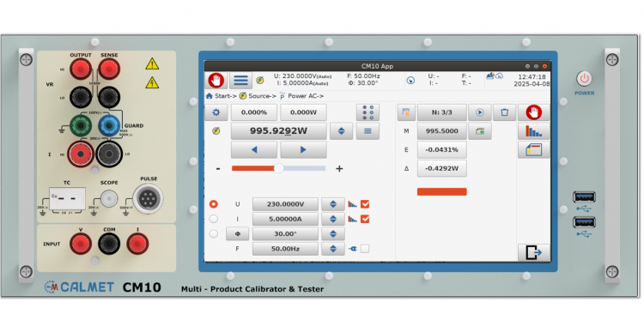Open the hamburger main menu
644x326 pixels.
(x=240, y=81)
